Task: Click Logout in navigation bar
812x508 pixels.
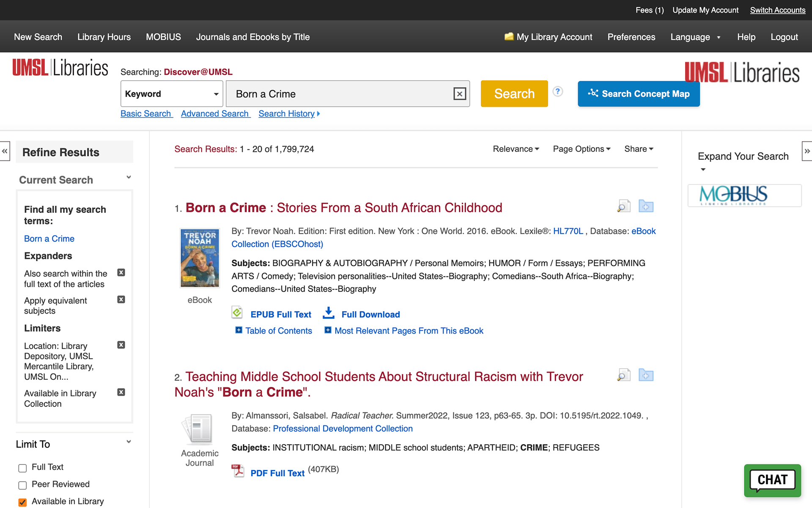Action: 784,37
